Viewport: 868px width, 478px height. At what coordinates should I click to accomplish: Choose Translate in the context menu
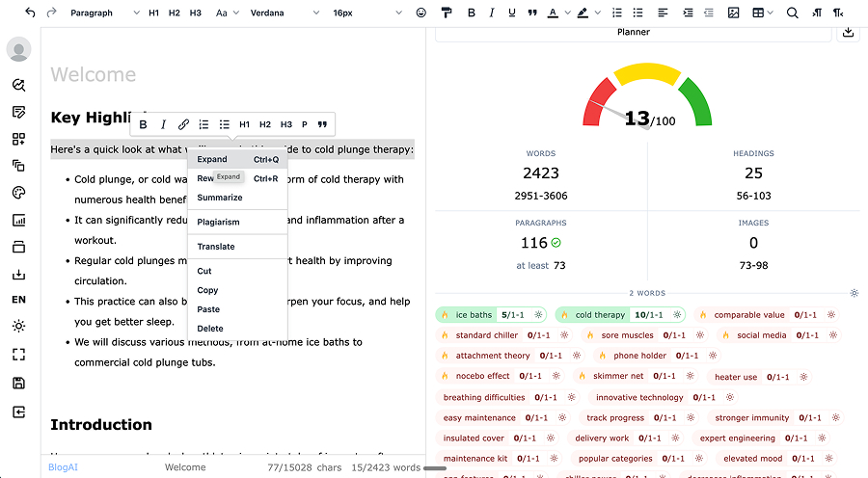pos(237,247)
